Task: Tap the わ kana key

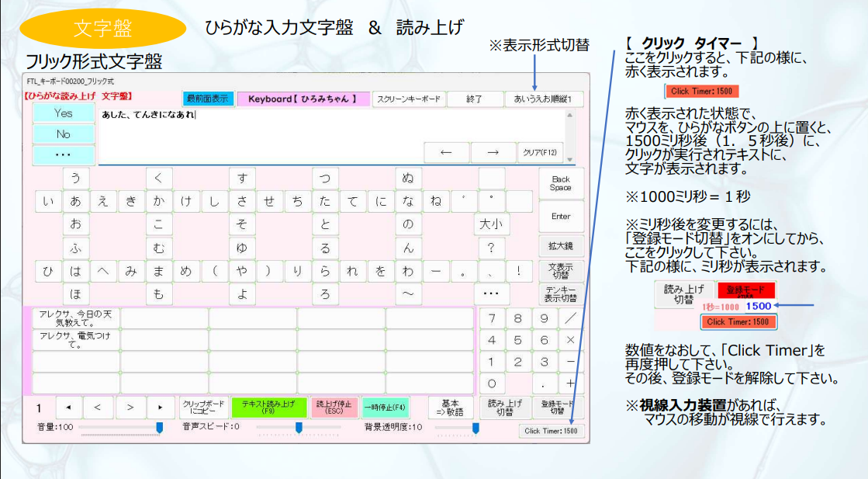Action: point(408,272)
